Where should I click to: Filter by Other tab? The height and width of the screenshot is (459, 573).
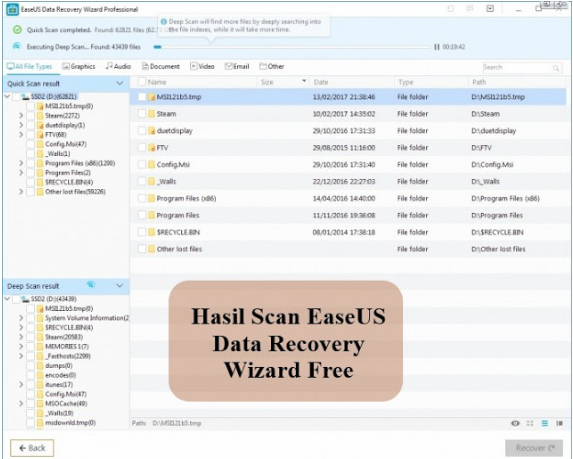coord(272,67)
